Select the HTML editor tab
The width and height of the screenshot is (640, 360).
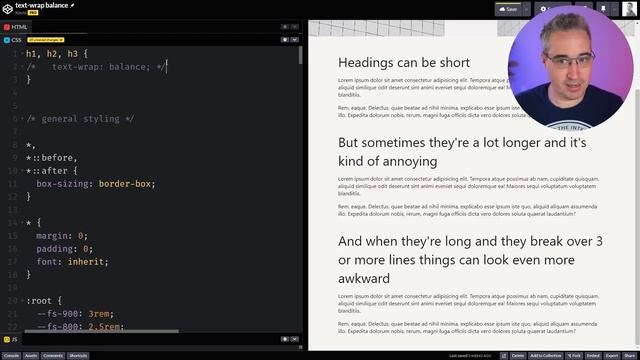(x=16, y=27)
